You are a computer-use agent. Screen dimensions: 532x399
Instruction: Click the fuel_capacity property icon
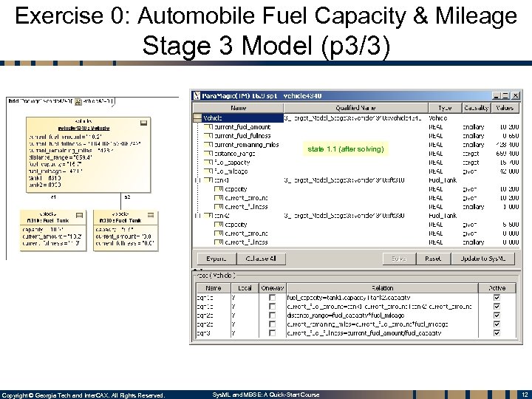pyautogui.click(x=208, y=163)
